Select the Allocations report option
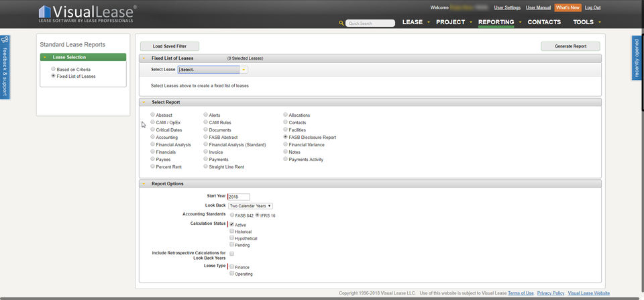 pos(286,115)
